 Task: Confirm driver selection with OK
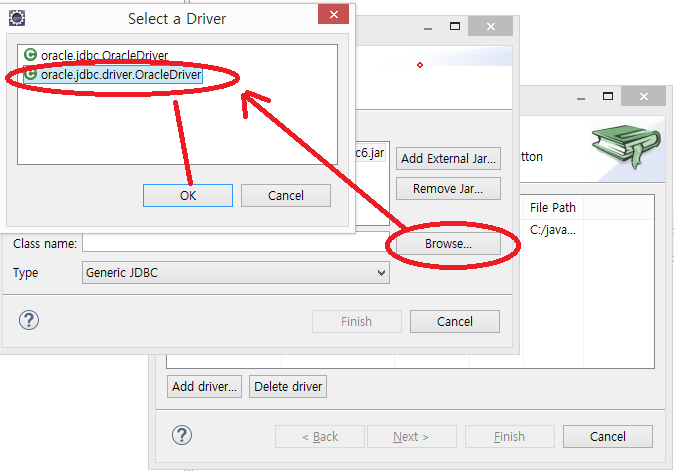pyautogui.click(x=188, y=195)
